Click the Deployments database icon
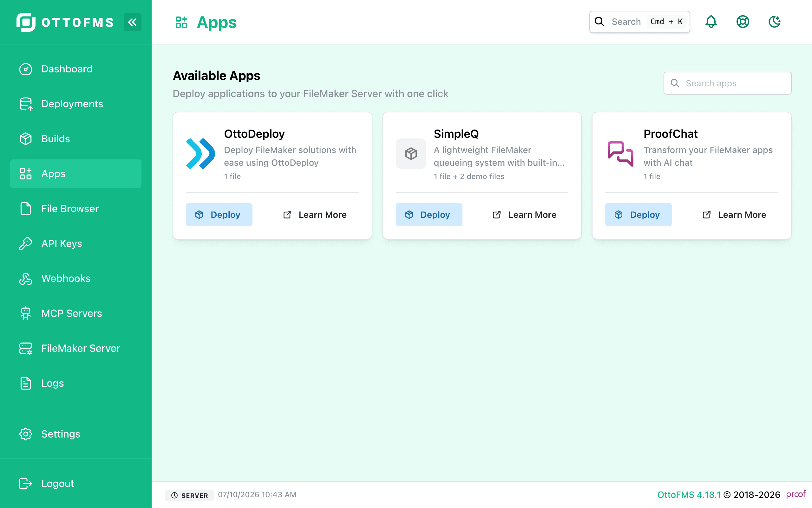Screen dimensions: 812x508 tap(26, 104)
